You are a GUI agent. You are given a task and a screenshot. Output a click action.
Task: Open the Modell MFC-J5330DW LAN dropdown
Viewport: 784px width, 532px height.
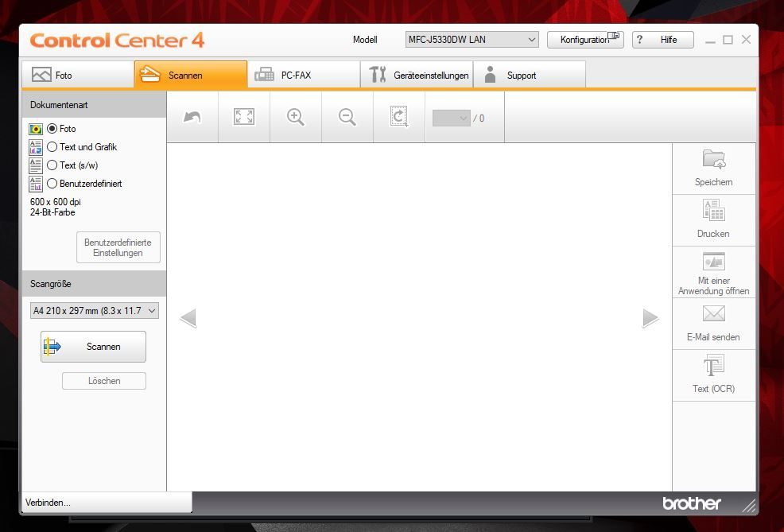point(472,40)
